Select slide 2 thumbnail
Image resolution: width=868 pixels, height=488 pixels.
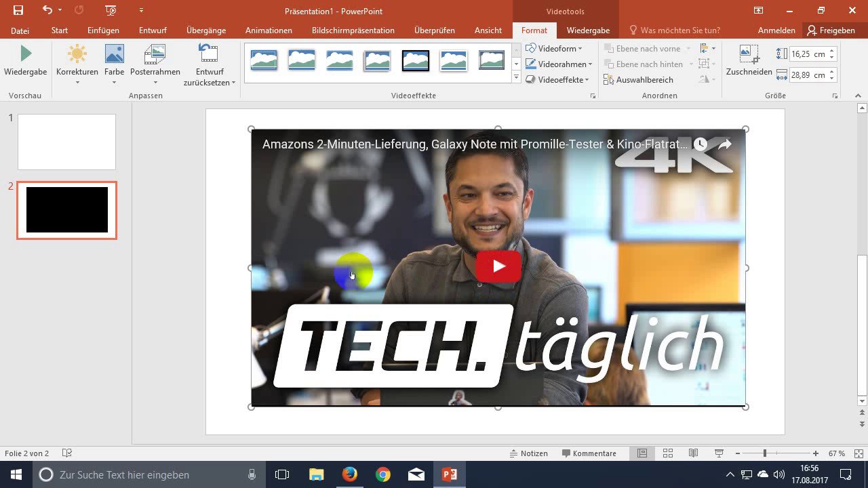[66, 210]
